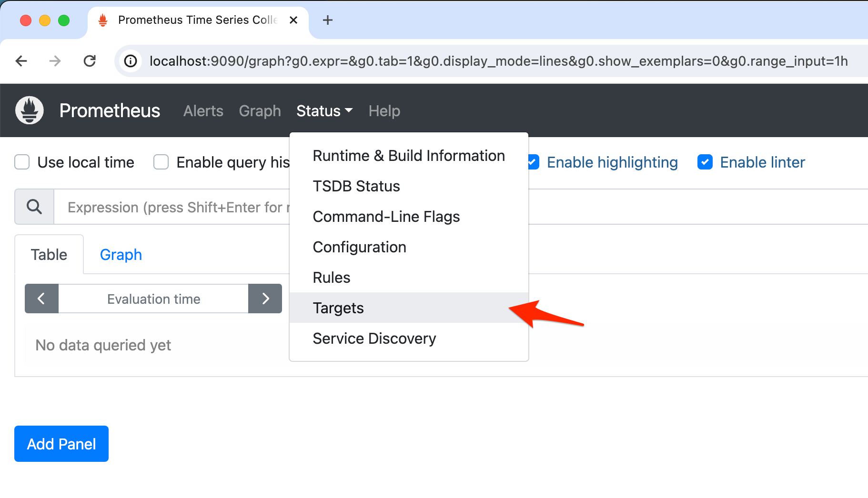
Task: Select TSDB Status menu entry
Action: tap(409, 186)
